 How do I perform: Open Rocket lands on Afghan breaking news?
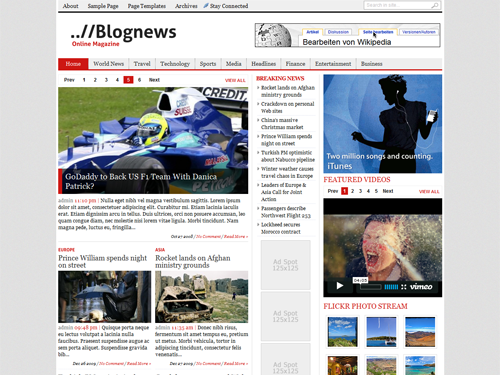point(288,91)
